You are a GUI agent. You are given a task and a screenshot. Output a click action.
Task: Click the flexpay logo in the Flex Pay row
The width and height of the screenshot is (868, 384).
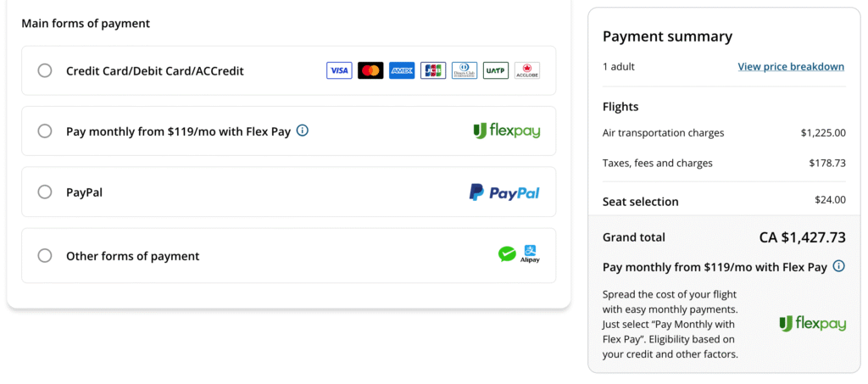506,131
